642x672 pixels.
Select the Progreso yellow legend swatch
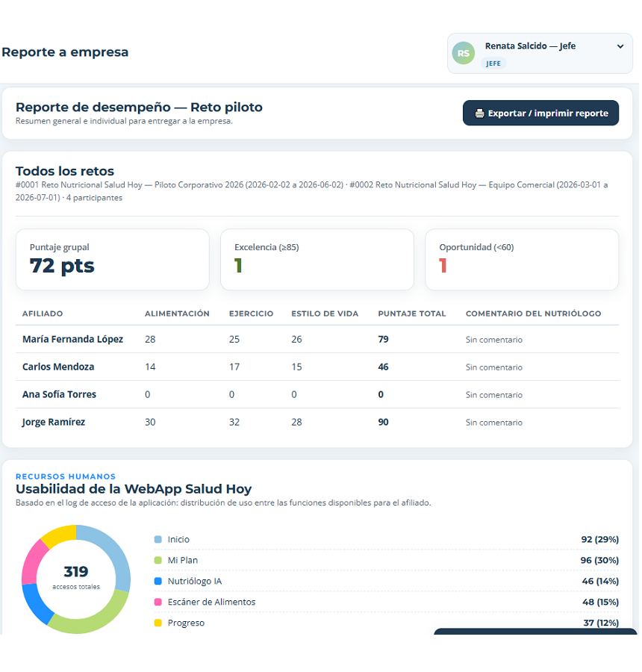click(x=158, y=623)
